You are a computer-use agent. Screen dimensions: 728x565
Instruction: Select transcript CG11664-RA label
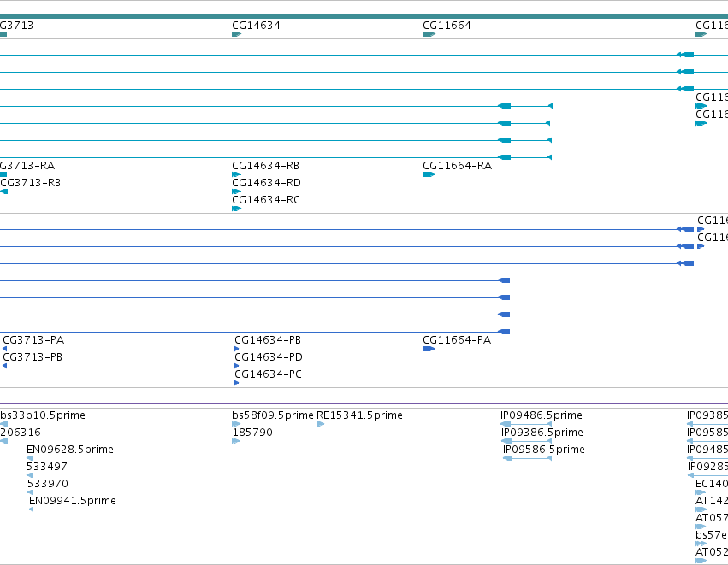(457, 166)
